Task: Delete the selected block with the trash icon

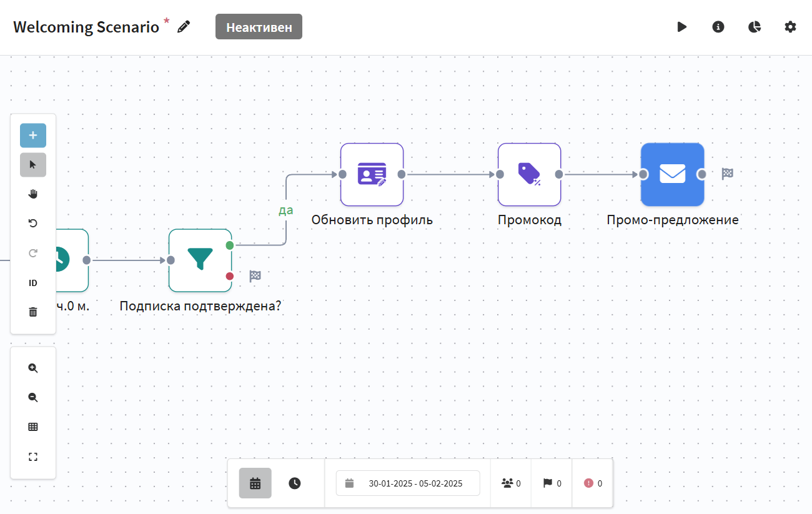Action: 33,312
